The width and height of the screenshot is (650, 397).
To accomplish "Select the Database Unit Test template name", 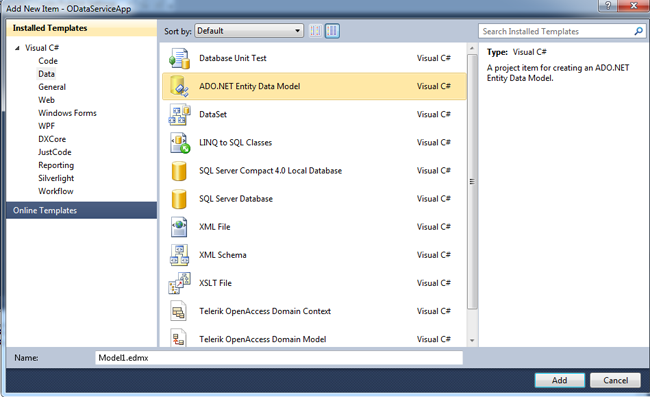I will 233,58.
